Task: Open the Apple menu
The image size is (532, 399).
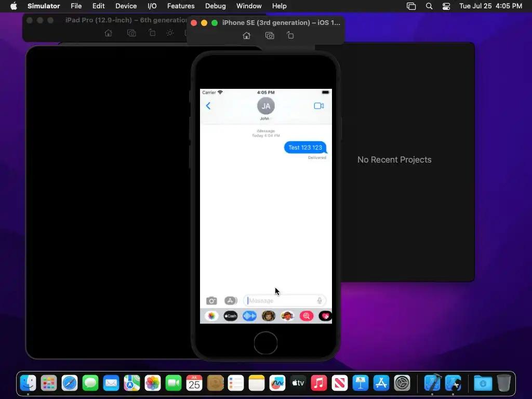Action: [14, 6]
